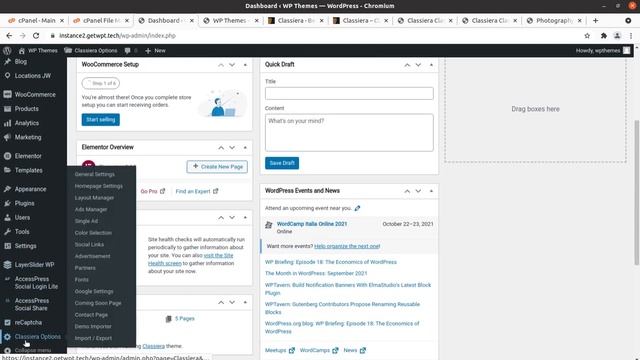This screenshot has height=360, width=640.
Task: Open the Find an Expert link
Action: 197,191
